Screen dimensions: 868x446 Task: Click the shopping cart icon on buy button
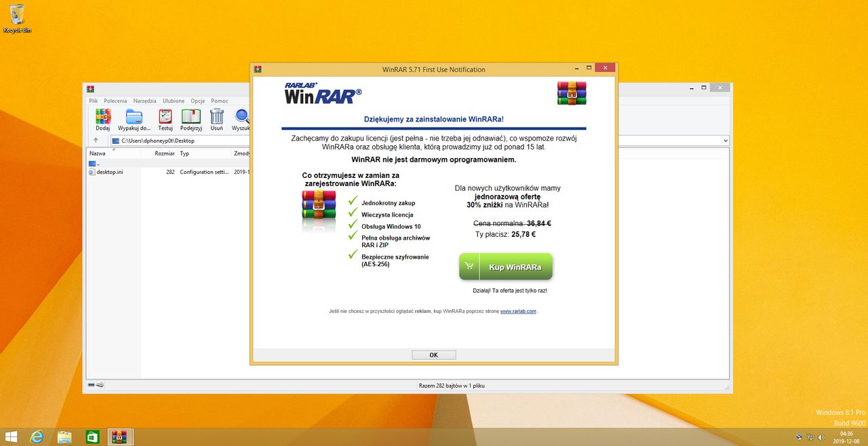469,267
